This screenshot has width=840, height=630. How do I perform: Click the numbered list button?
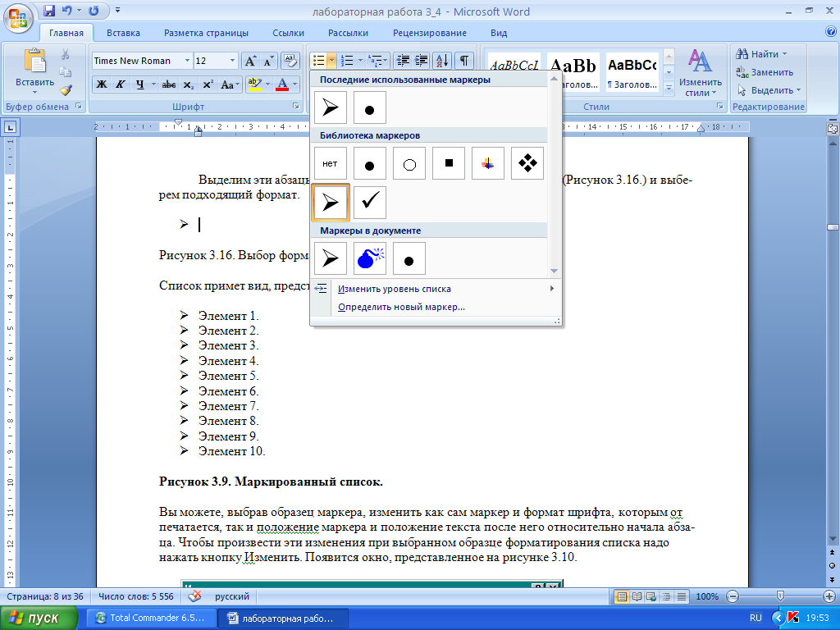click(348, 61)
